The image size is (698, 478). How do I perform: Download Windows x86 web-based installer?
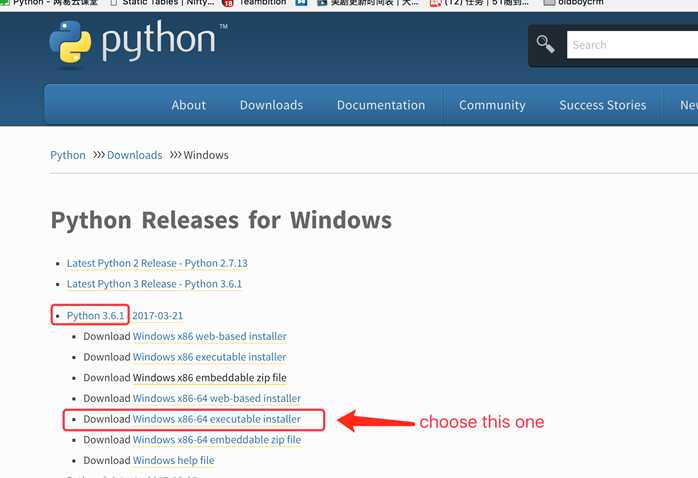click(x=210, y=336)
